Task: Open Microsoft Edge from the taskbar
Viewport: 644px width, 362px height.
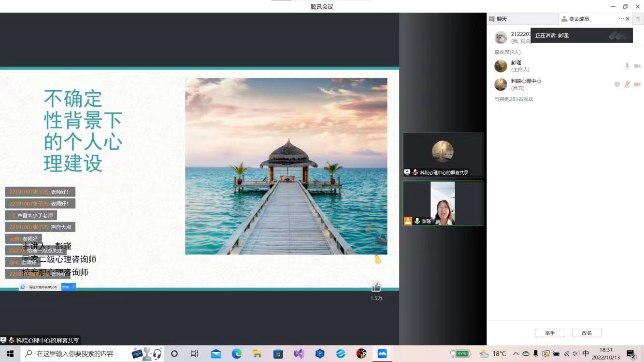Action: pos(237,354)
